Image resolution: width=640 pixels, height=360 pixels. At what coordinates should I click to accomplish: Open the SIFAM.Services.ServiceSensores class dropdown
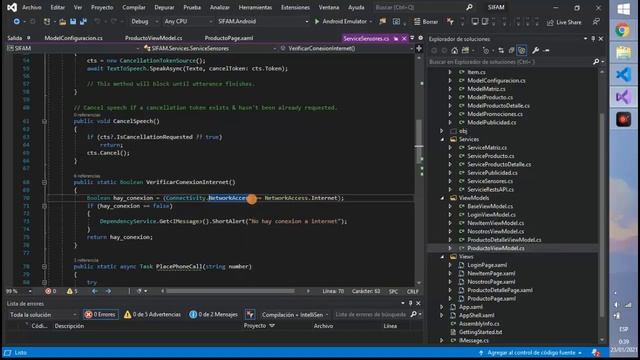point(210,48)
